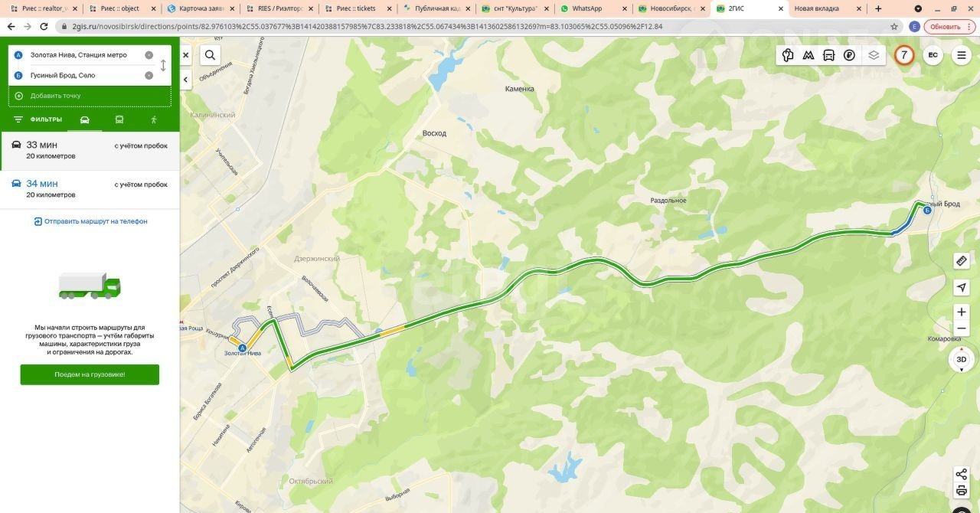The height and width of the screenshot is (513, 980).
Task: Select the public transport route mode
Action: tap(119, 119)
